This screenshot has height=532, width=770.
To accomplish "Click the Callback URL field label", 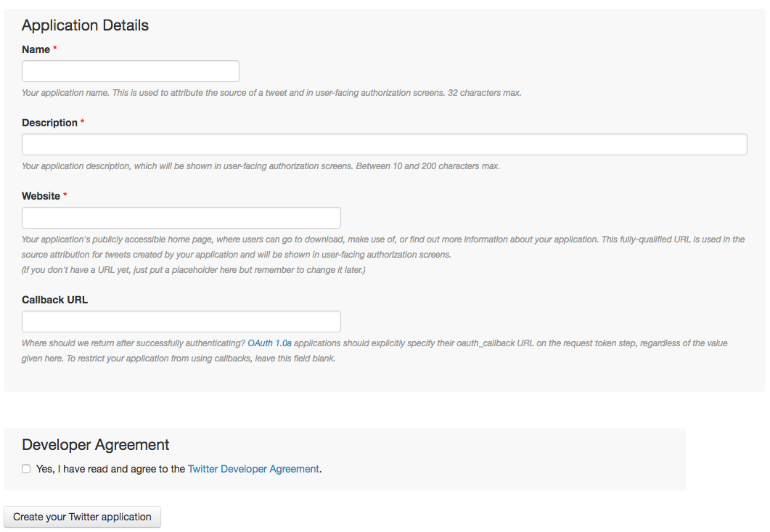I will tap(54, 299).
